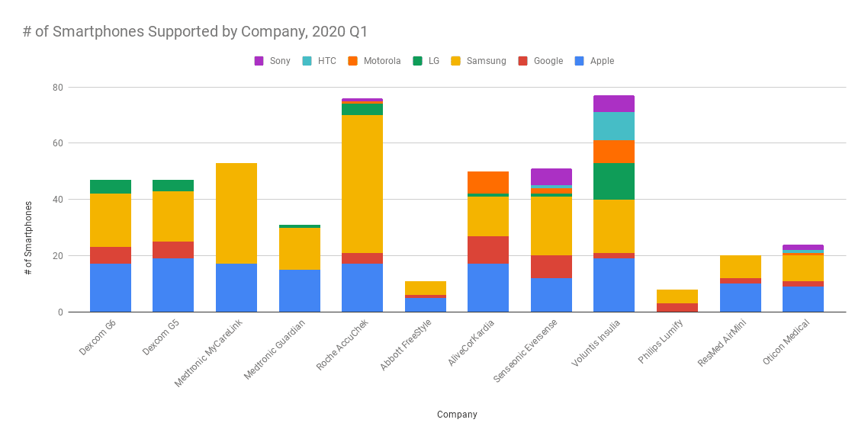Click the Motorola segment of AliveCor Kardia bar
Image resolution: width=868 pixels, height=442 pixels.
pos(488,182)
